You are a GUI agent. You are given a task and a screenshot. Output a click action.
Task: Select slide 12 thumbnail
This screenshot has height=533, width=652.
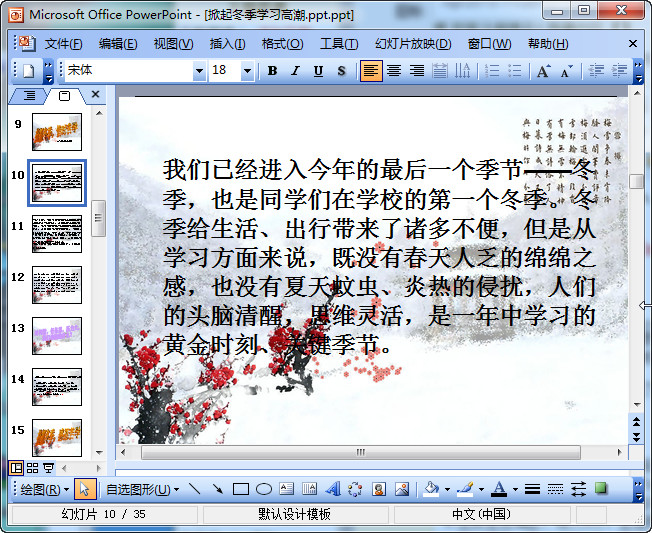(57, 284)
